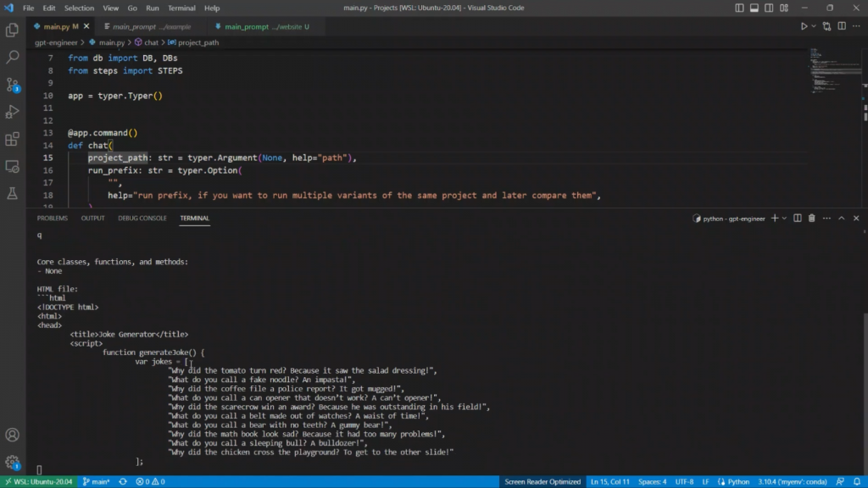Open the Explorer view in activity bar
The image size is (868, 488).
tap(13, 30)
